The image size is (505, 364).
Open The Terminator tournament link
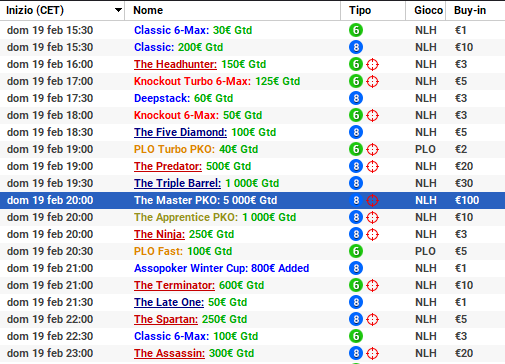click(174, 285)
